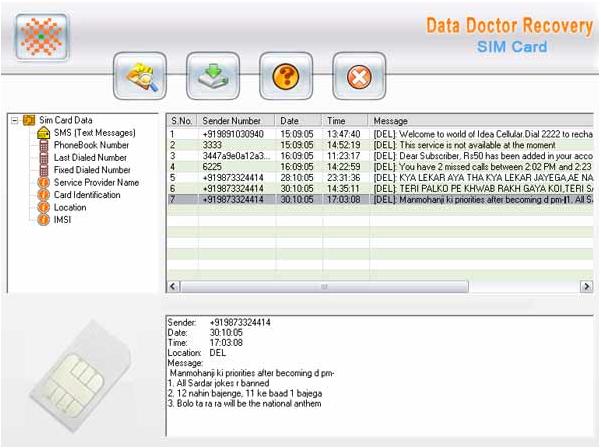This screenshot has height=448, width=601.
Task: Select Service Provider Name in tree
Action: [96, 182]
